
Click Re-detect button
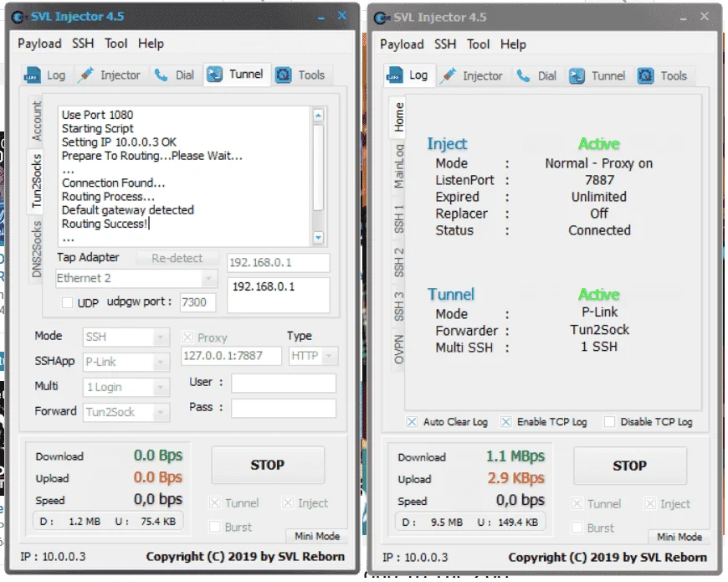pyautogui.click(x=177, y=258)
